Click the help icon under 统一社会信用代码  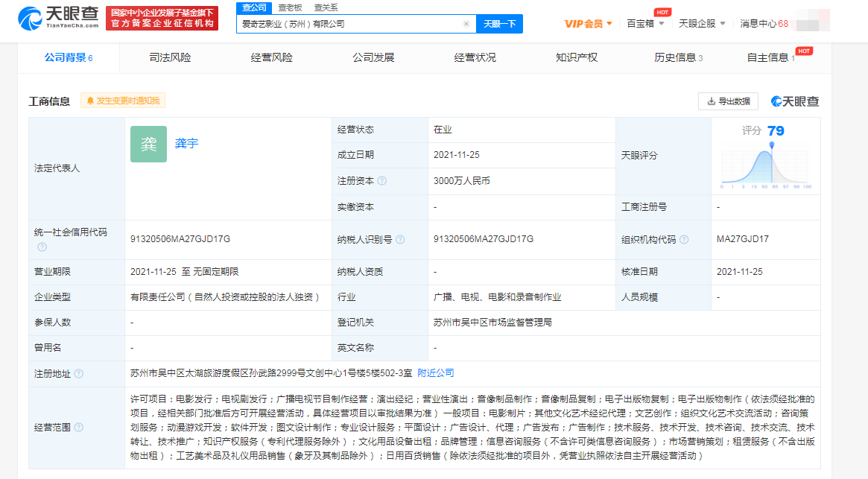coord(42,247)
